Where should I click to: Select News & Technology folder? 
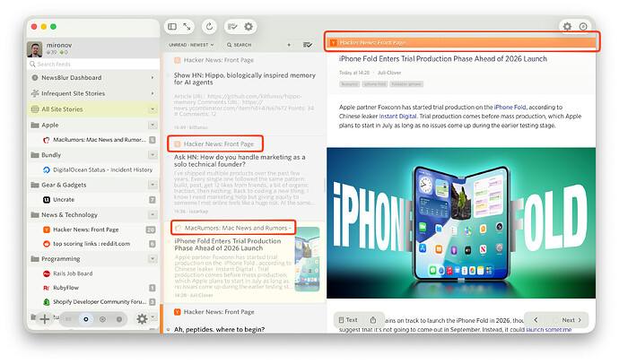click(x=93, y=215)
